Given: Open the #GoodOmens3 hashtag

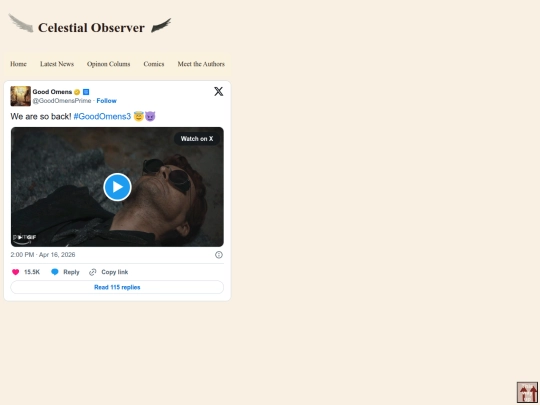Looking at the screenshot, I should [x=102, y=116].
